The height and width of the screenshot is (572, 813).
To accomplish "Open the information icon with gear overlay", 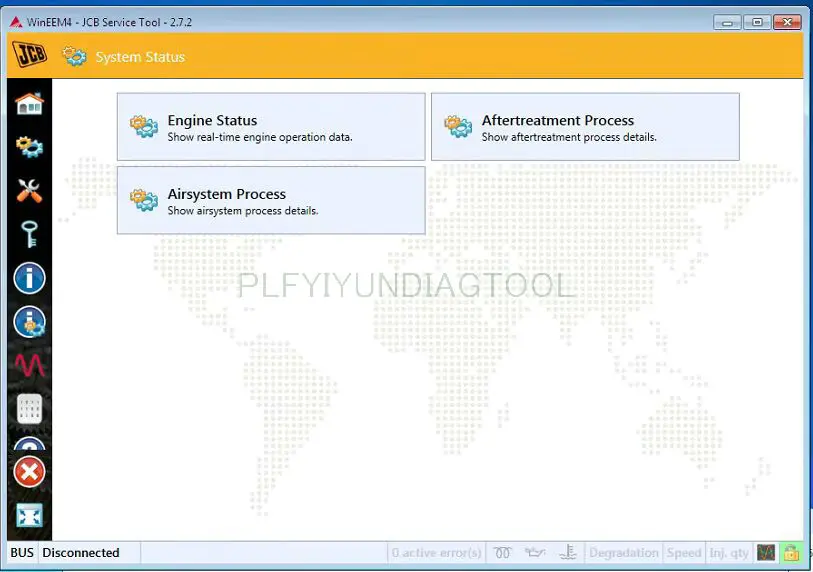I will (30, 322).
